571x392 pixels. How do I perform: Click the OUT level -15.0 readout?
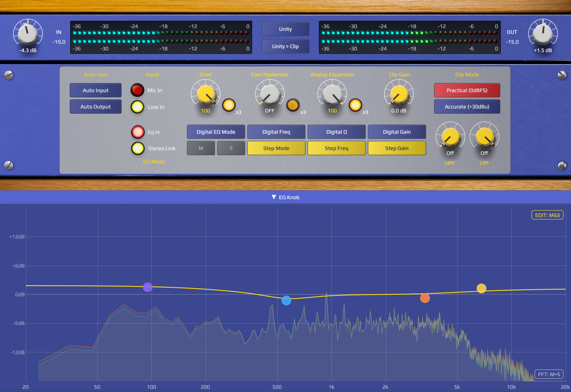tap(512, 42)
